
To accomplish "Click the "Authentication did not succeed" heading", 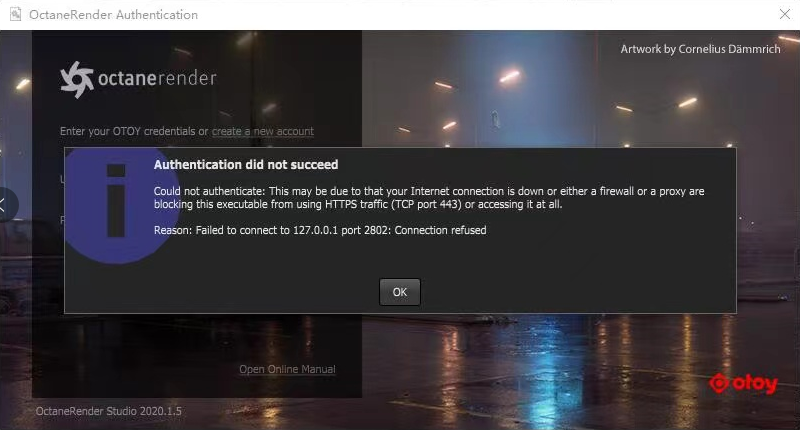I will tap(246, 164).
